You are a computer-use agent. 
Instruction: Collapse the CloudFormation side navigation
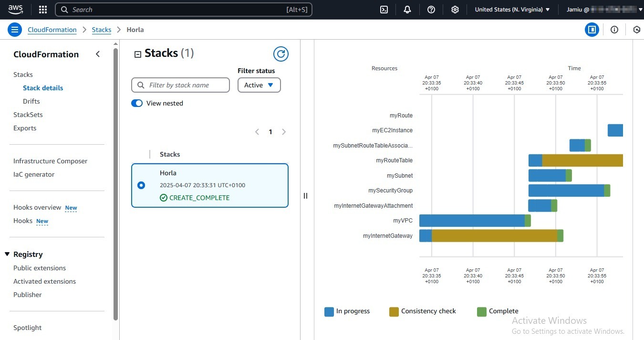coord(98,54)
